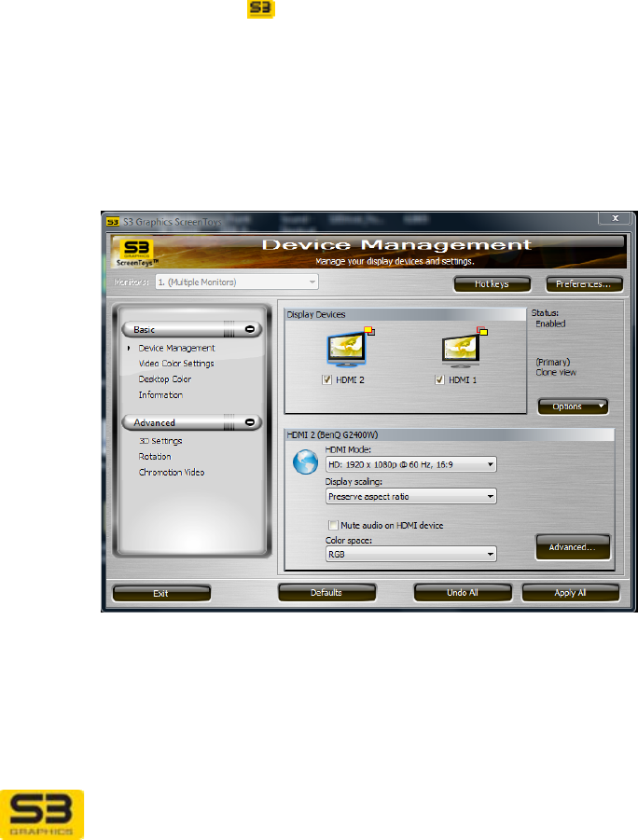Viewport: 638px width, 840px height.
Task: Uncheck the HDMI 1 display checkbox
Action: (439, 379)
